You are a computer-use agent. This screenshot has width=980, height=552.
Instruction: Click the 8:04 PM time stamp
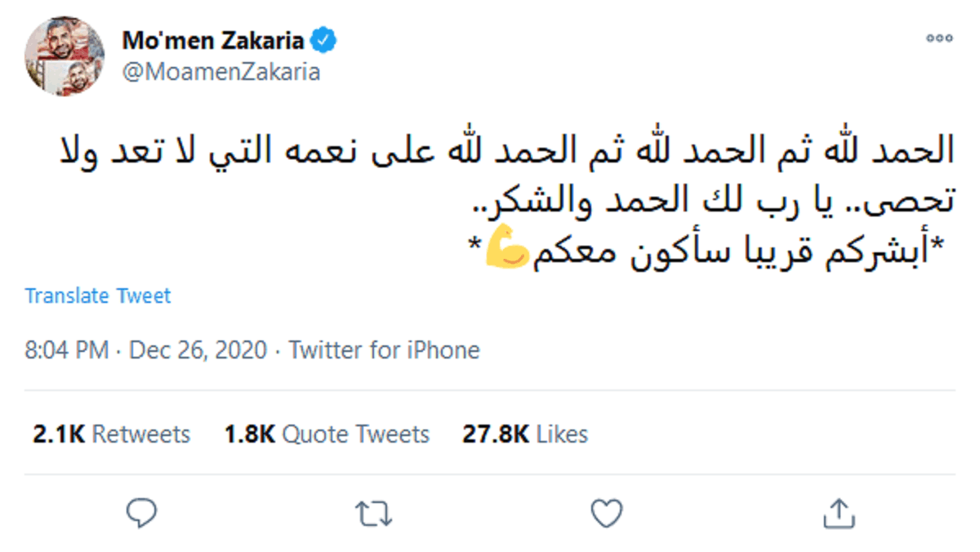66,350
